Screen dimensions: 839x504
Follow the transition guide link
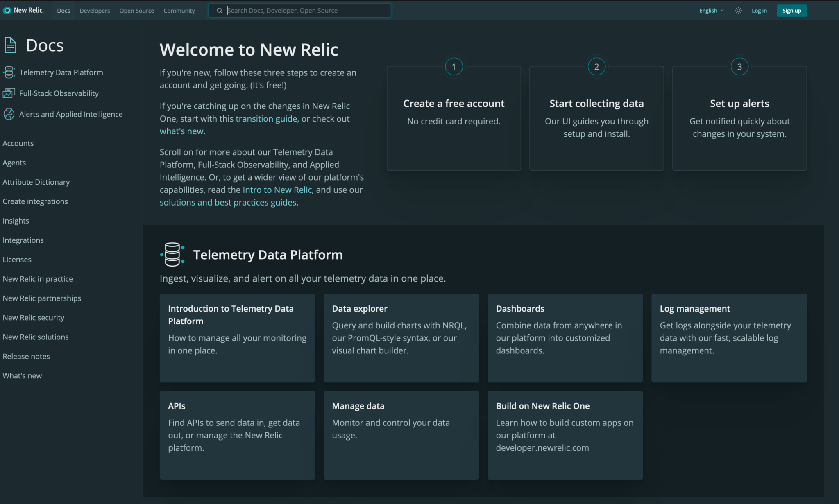pos(266,119)
